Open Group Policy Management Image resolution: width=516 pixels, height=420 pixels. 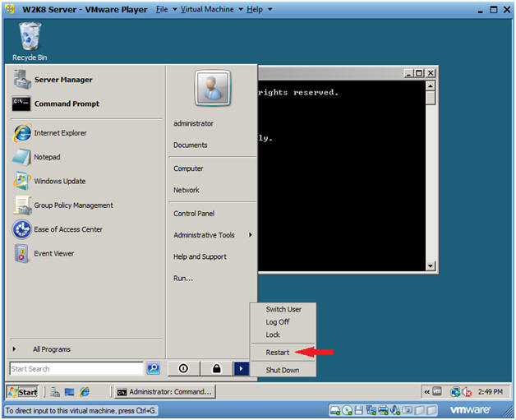62,205
